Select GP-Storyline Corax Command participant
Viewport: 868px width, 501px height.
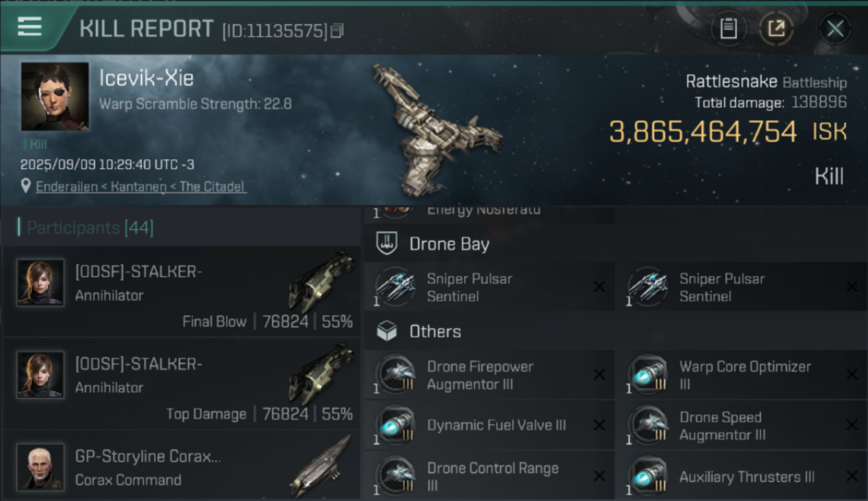tap(180, 468)
